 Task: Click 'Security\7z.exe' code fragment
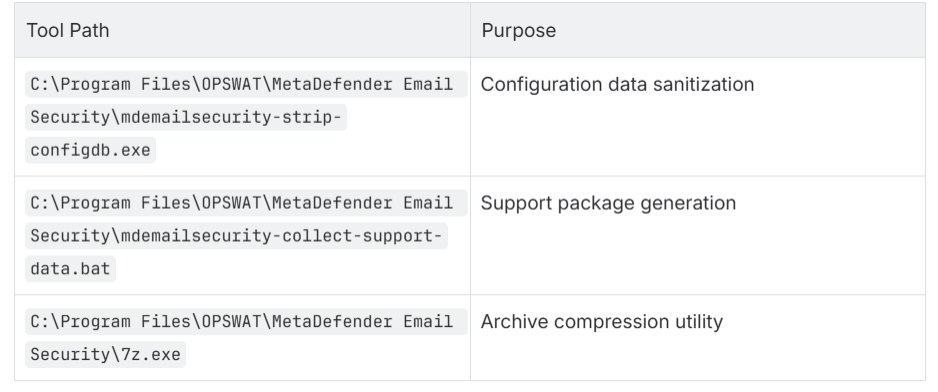tap(105, 354)
